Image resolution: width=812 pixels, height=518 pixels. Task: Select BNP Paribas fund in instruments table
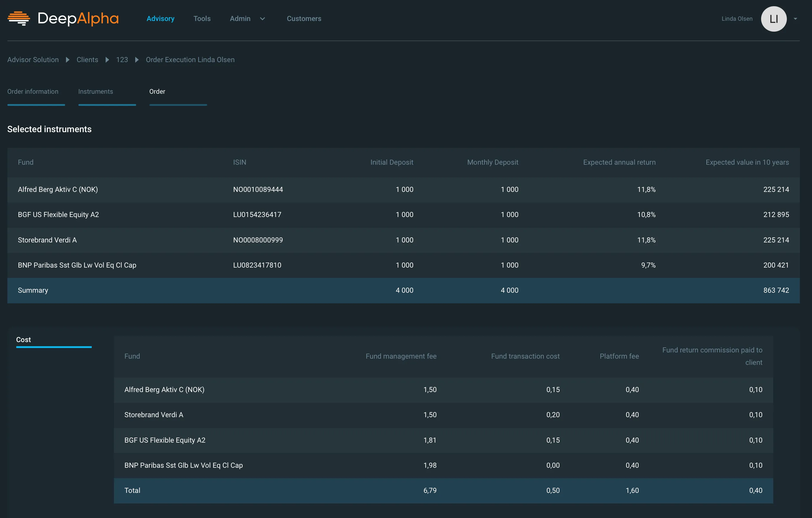click(77, 265)
